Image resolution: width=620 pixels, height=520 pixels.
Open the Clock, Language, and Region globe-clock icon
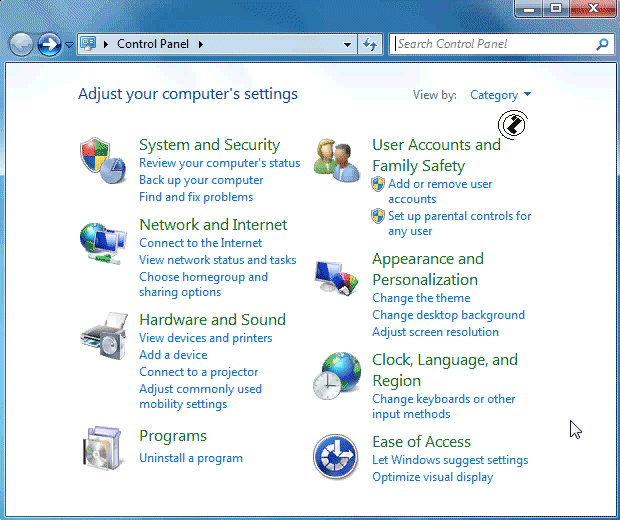pos(337,376)
